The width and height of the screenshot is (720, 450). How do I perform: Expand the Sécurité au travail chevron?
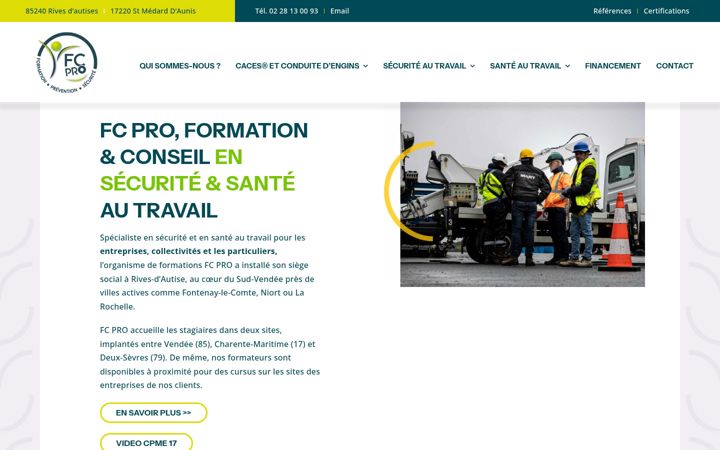pyautogui.click(x=472, y=66)
